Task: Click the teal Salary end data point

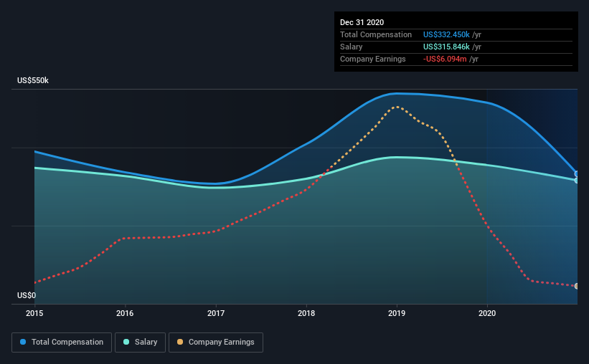Action: point(576,181)
